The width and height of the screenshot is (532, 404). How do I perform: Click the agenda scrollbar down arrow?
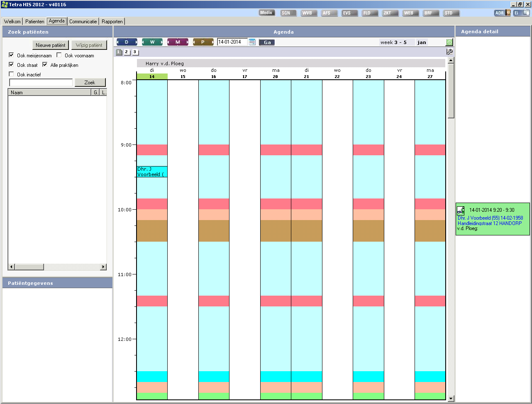click(x=451, y=399)
